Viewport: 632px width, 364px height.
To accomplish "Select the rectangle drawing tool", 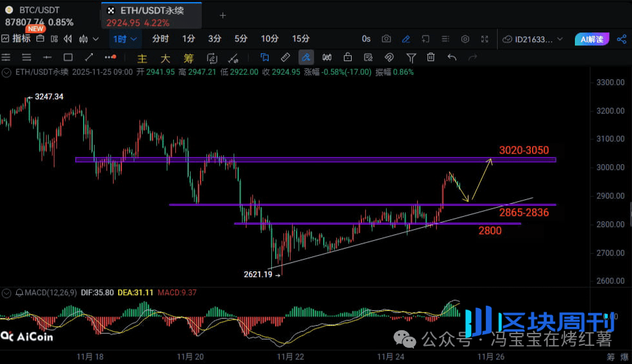I will coord(67,57).
